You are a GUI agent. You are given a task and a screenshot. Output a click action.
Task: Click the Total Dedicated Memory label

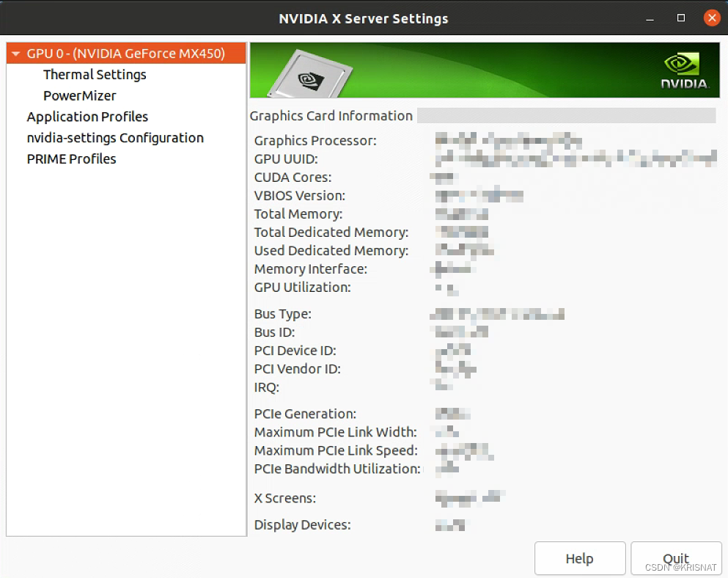click(331, 232)
